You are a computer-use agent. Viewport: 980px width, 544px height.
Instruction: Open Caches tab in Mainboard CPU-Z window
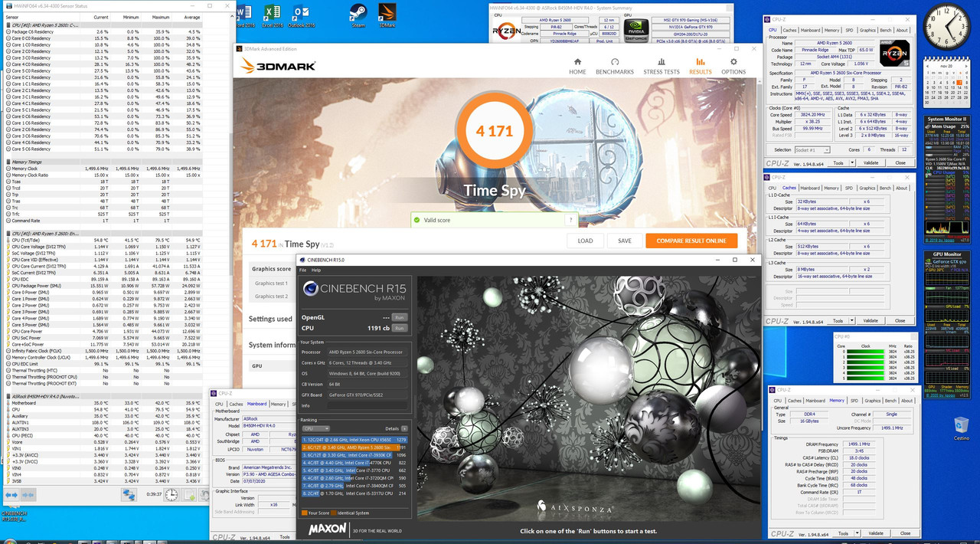coord(236,404)
